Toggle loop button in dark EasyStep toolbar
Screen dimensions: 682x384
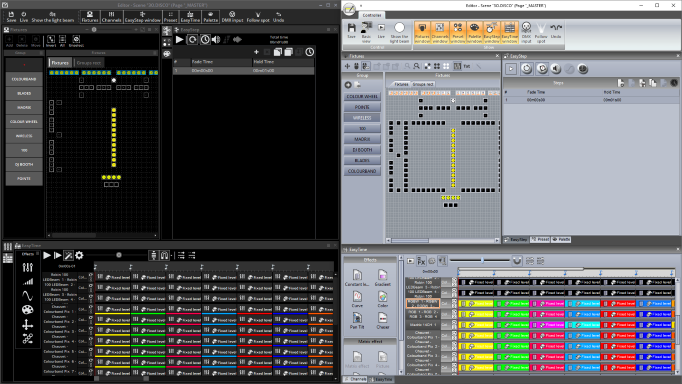pyautogui.click(x=192, y=40)
